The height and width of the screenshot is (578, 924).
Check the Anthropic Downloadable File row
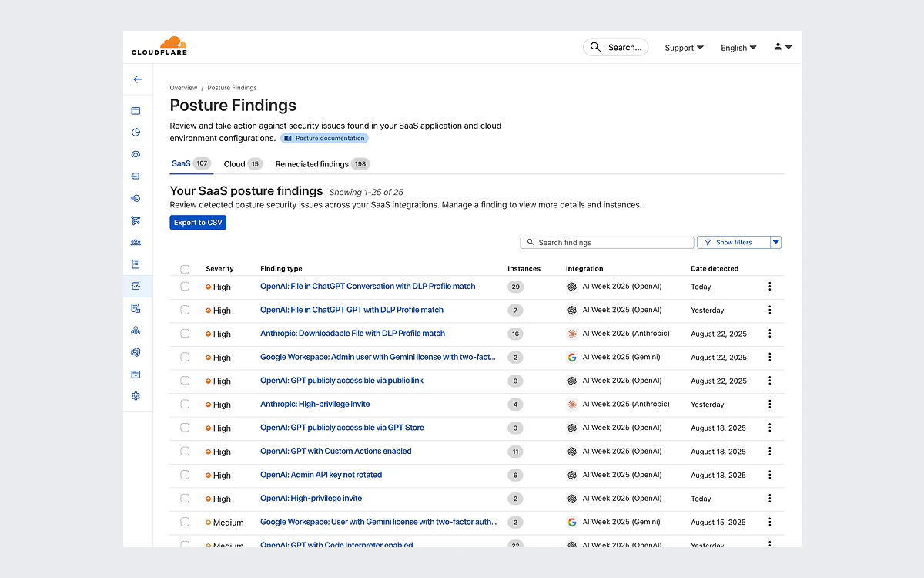point(185,334)
